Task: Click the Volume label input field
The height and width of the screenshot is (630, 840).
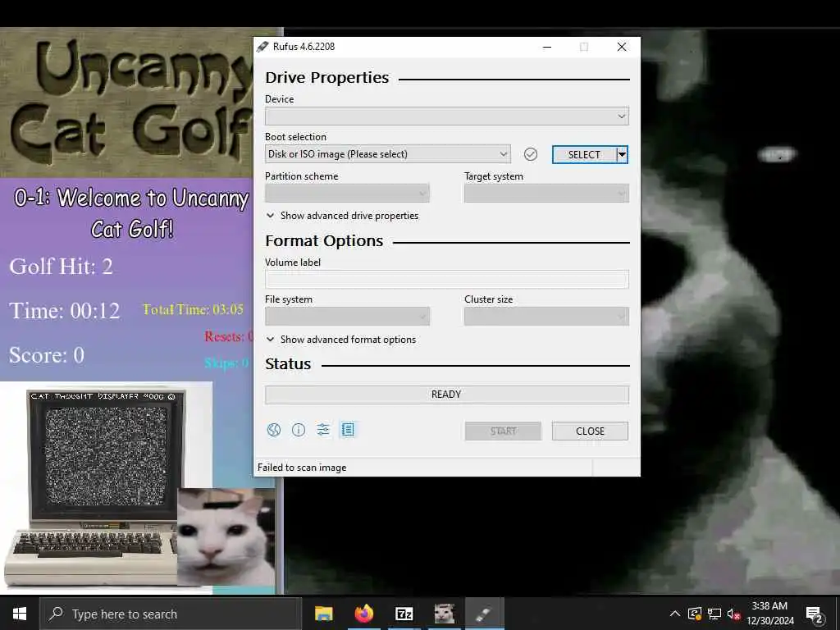Action: pos(447,279)
